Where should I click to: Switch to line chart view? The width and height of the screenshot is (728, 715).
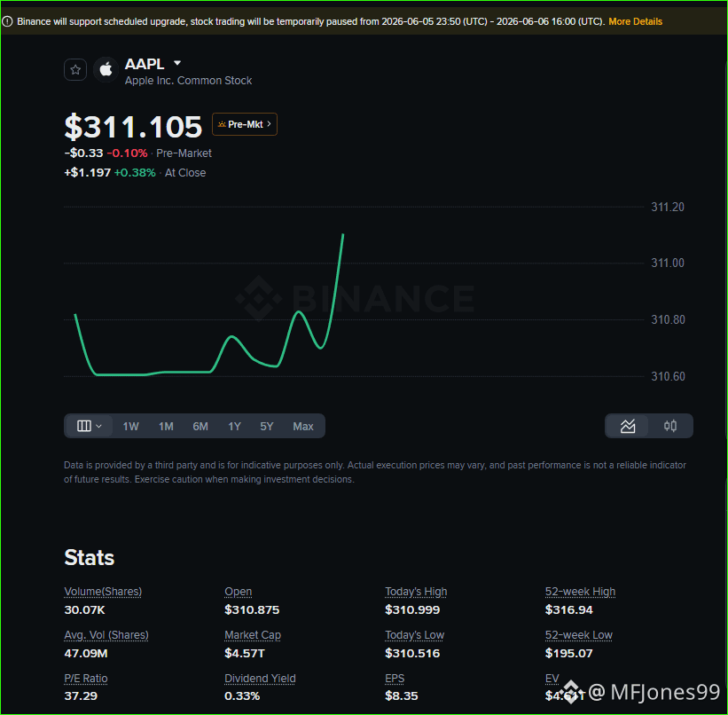click(x=628, y=426)
